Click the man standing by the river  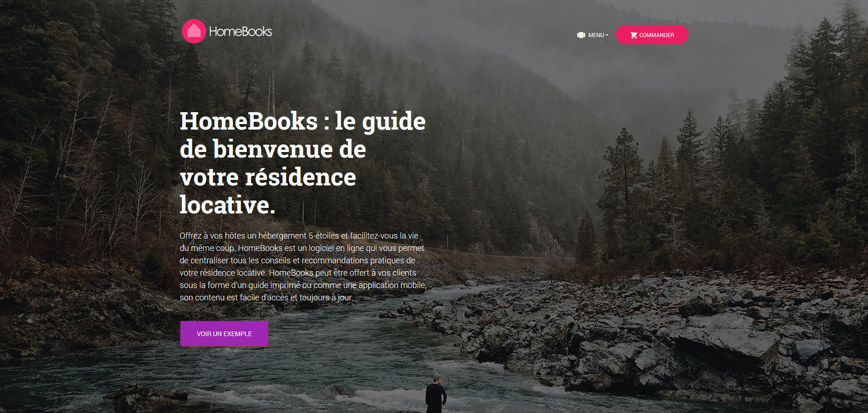click(436, 394)
